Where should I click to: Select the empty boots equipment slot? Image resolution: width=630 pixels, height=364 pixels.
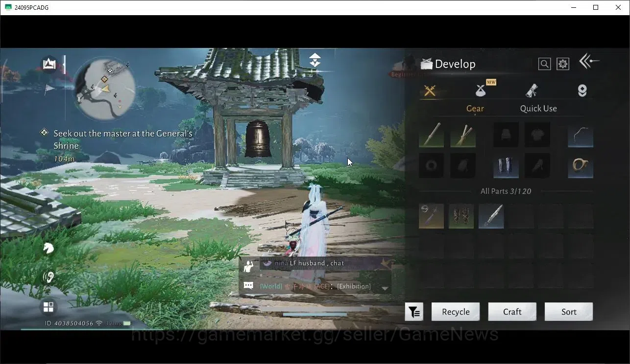pyautogui.click(x=537, y=165)
